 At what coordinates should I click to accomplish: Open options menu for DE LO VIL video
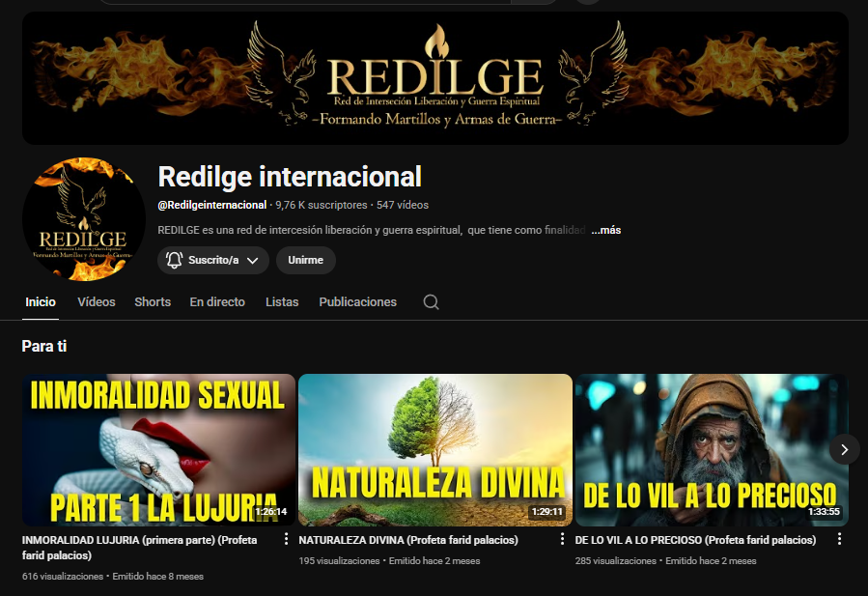coord(839,540)
